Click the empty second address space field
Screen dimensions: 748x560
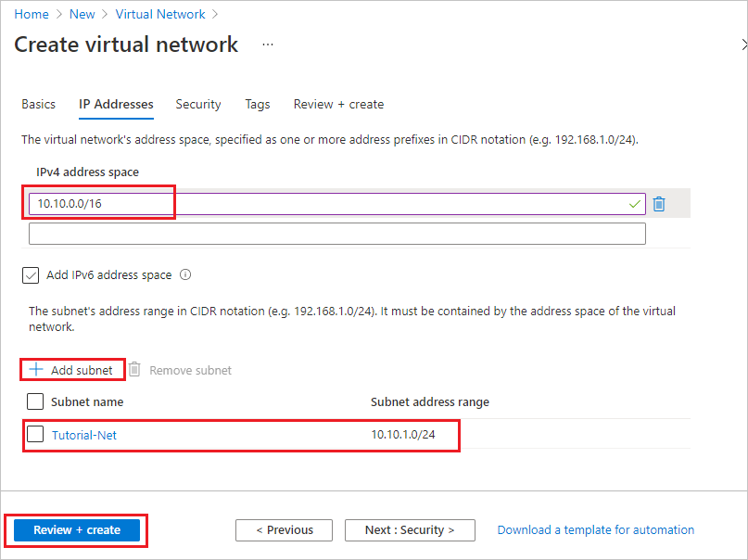[336, 233]
